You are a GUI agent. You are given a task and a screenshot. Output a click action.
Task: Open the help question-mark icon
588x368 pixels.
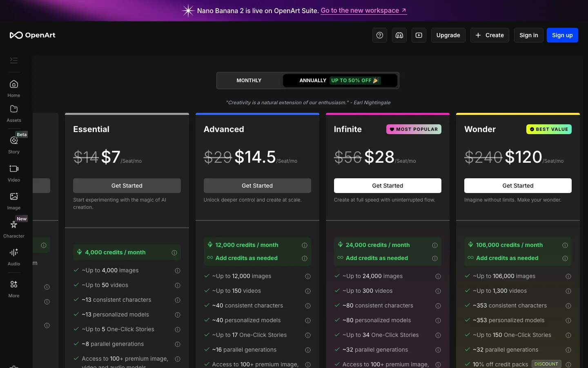click(379, 35)
